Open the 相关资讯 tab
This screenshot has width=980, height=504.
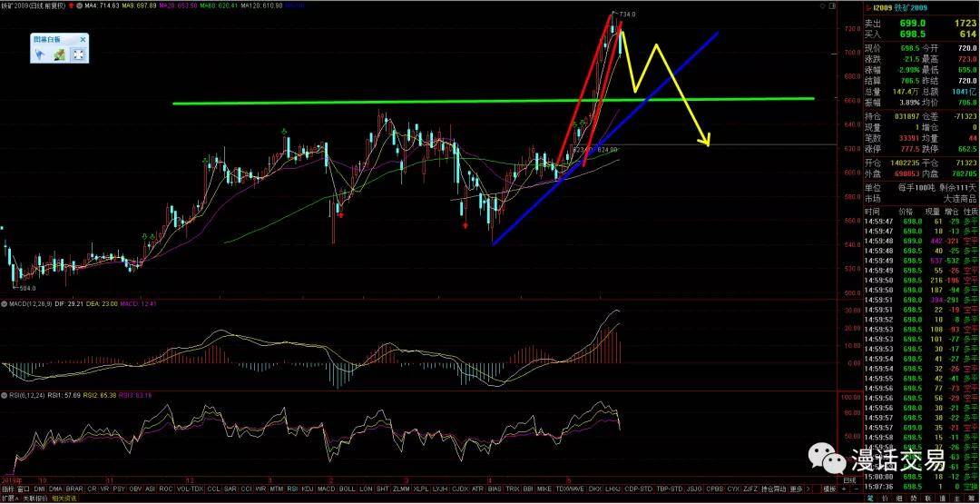click(64, 499)
